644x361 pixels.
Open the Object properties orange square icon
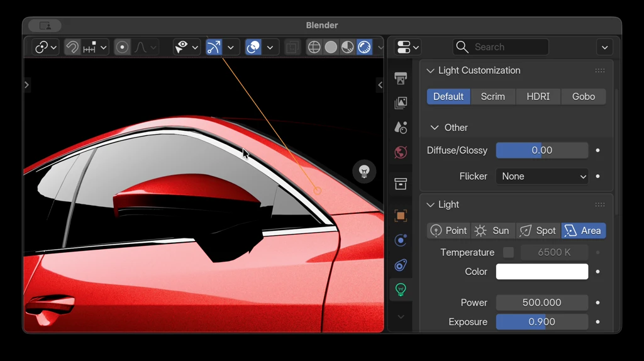click(401, 216)
